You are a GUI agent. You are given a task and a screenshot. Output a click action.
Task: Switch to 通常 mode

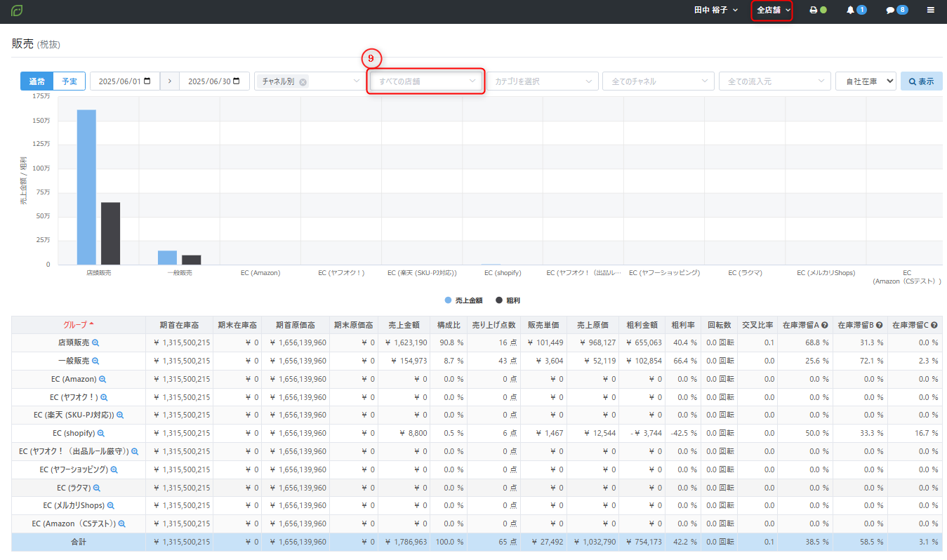[37, 81]
